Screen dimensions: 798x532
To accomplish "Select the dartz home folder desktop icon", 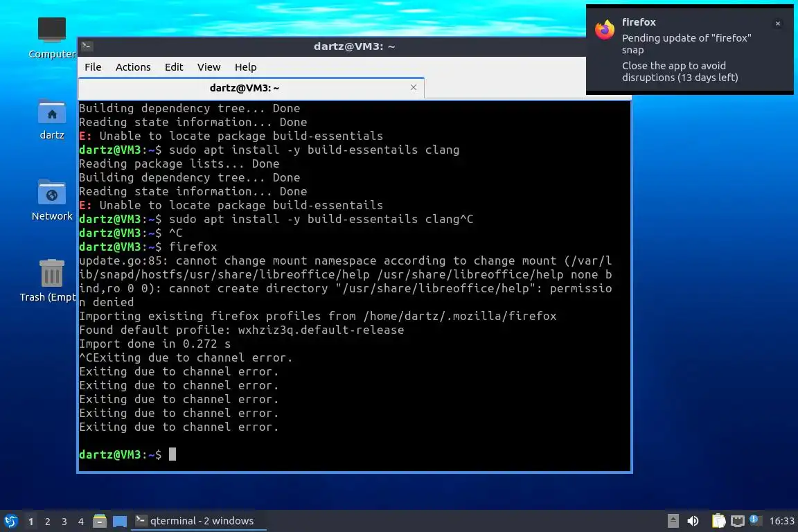I will [52, 120].
